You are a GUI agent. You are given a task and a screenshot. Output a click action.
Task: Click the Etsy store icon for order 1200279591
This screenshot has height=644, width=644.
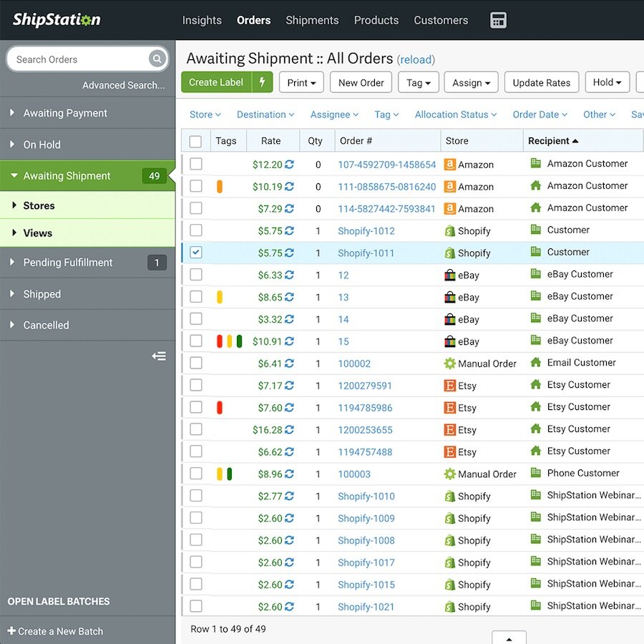(450, 385)
